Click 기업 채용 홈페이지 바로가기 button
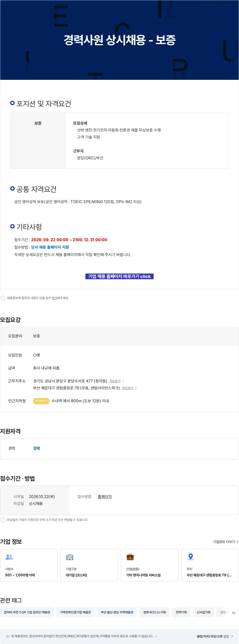The height and width of the screenshot is (644, 239). [119, 276]
